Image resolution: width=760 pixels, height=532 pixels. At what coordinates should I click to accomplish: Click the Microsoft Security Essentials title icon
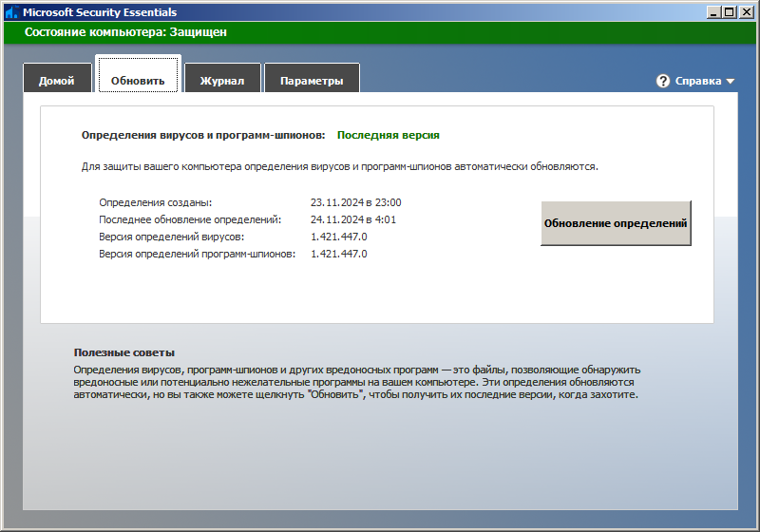[x=11, y=12]
